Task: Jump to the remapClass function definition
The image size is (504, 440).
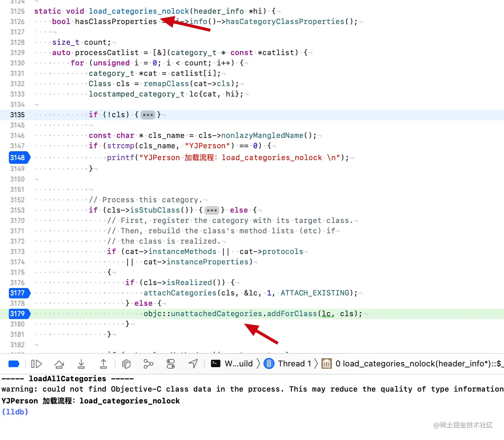Action: coord(166,84)
